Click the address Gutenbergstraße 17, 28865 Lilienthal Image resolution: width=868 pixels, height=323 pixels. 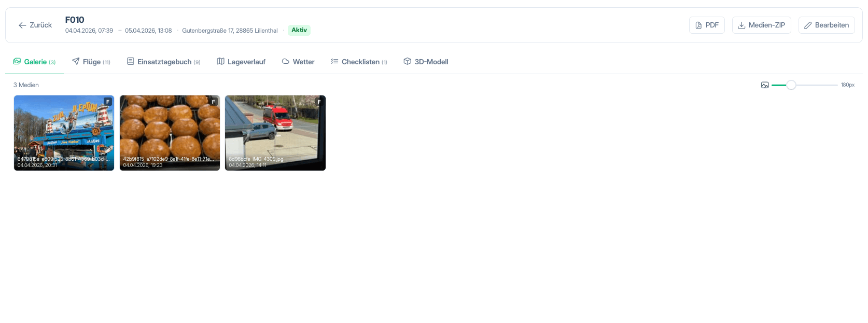[230, 31]
